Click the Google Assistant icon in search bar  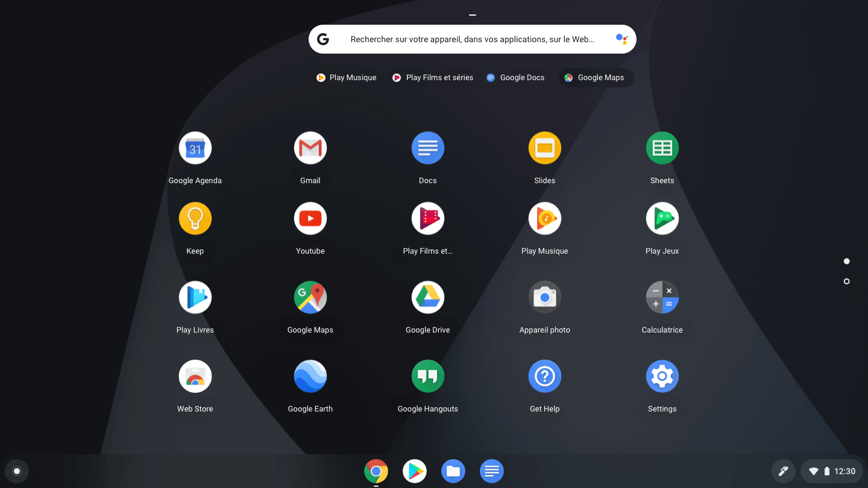[621, 39]
